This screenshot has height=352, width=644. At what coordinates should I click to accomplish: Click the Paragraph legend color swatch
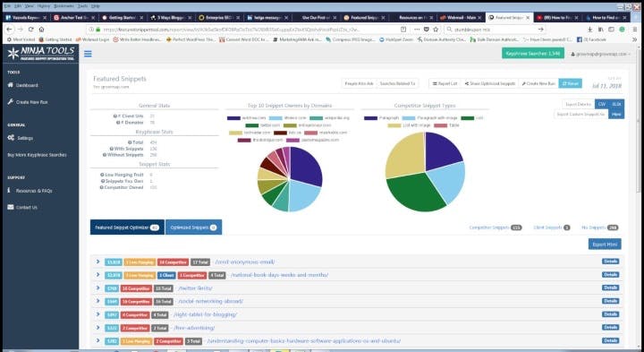[370, 118]
